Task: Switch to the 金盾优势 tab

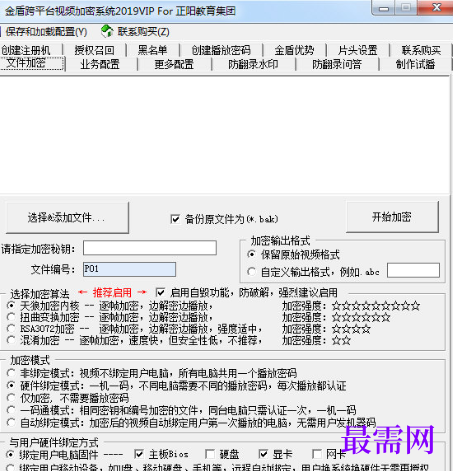Action: 294,50
